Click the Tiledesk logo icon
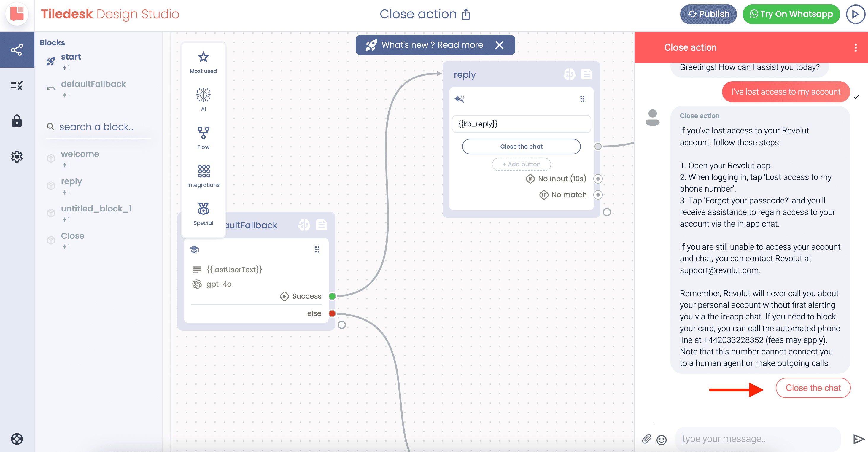Viewport: 868px width, 452px height. coord(17,14)
